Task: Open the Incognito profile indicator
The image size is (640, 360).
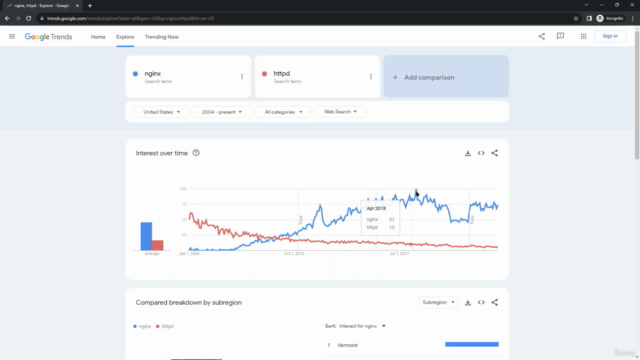Action: pos(610,18)
